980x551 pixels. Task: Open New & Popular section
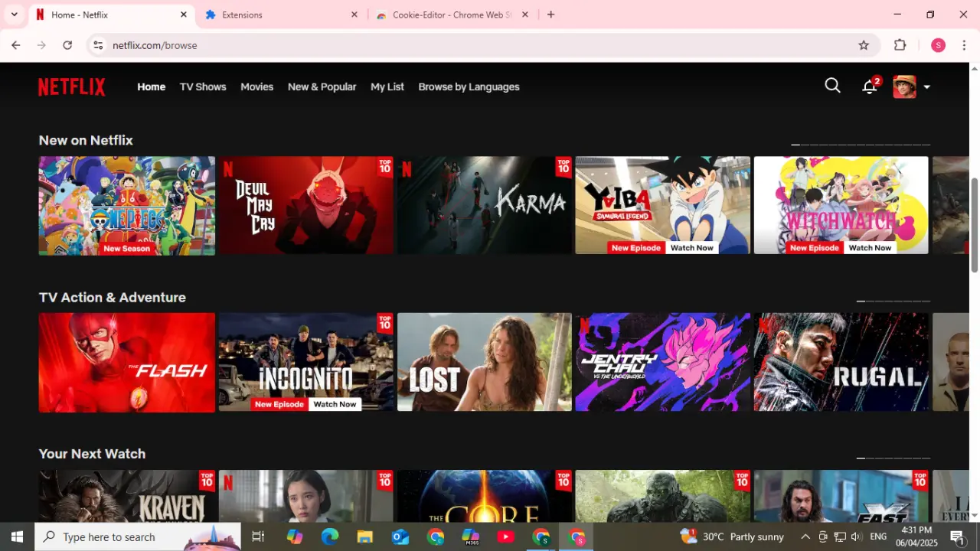tap(322, 87)
